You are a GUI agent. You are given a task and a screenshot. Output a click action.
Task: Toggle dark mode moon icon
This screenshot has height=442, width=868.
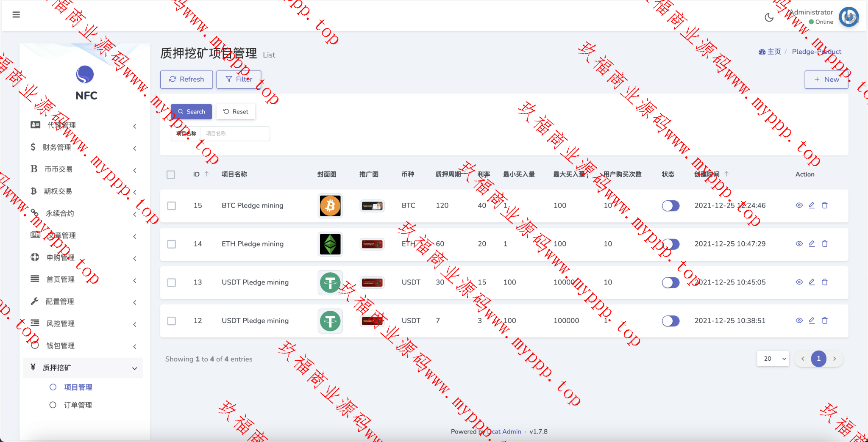[769, 17]
